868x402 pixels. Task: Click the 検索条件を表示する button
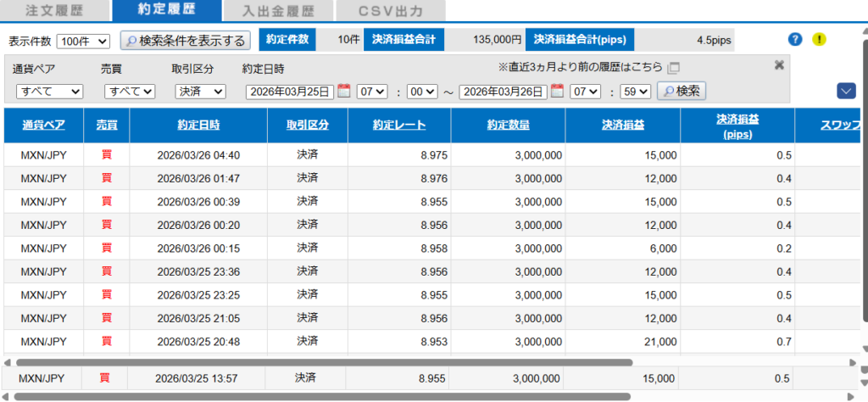186,41
